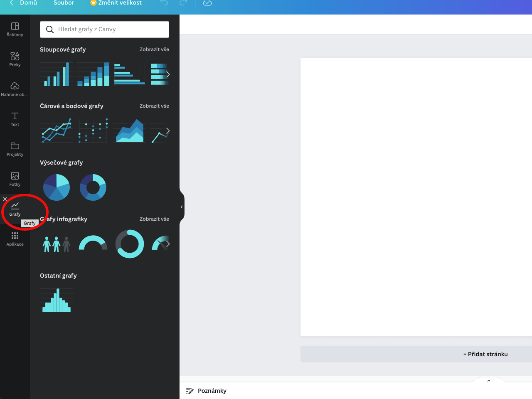Open the Aplikace apps panel
This screenshot has height=399, width=532.
tap(15, 239)
